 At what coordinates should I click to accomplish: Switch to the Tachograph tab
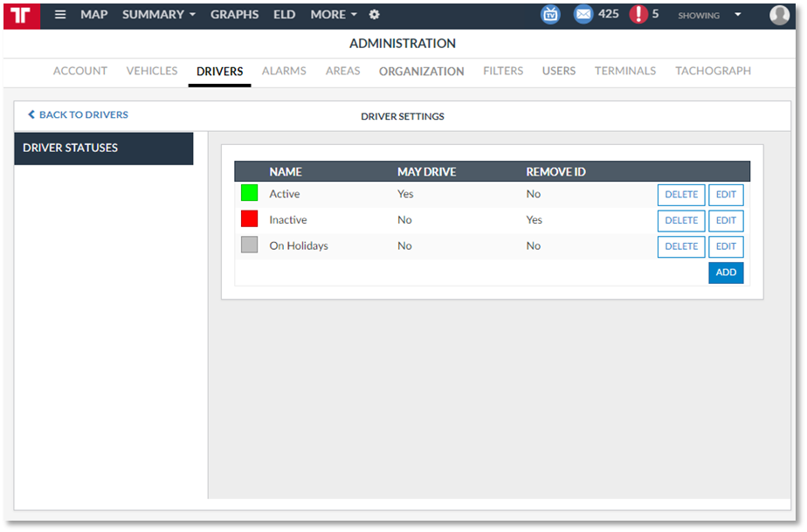713,71
